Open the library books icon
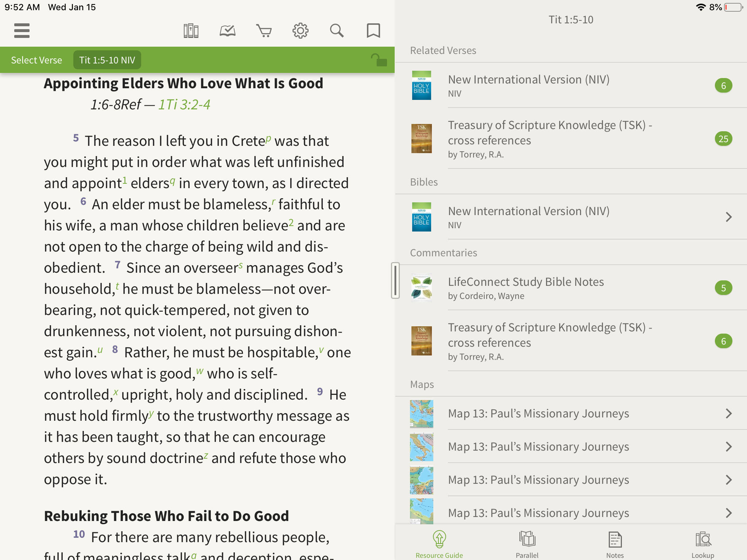The image size is (747, 560). (x=191, y=31)
